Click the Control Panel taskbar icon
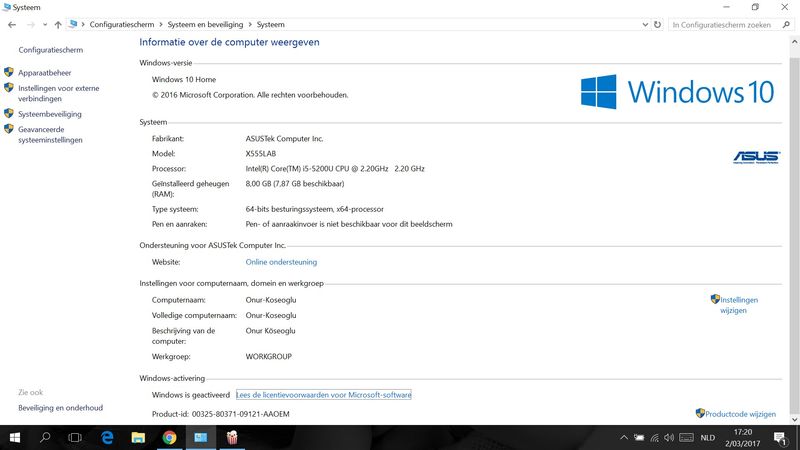Image resolution: width=800 pixels, height=450 pixels. 201,437
